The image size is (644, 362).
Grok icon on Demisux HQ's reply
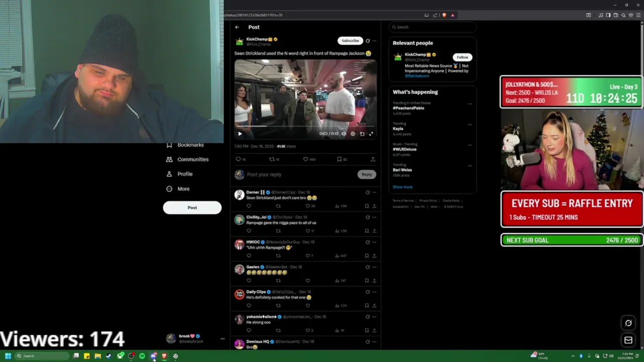(367, 342)
